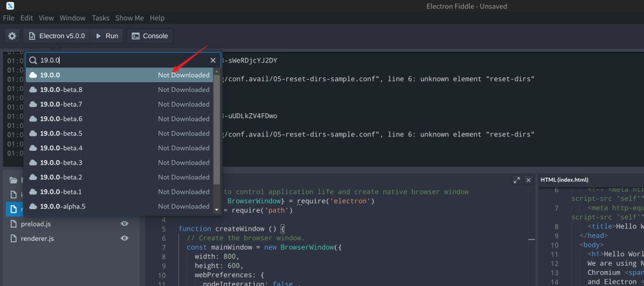Select version 19.0.0-beta.3
The image size is (644, 286).
[119, 163]
